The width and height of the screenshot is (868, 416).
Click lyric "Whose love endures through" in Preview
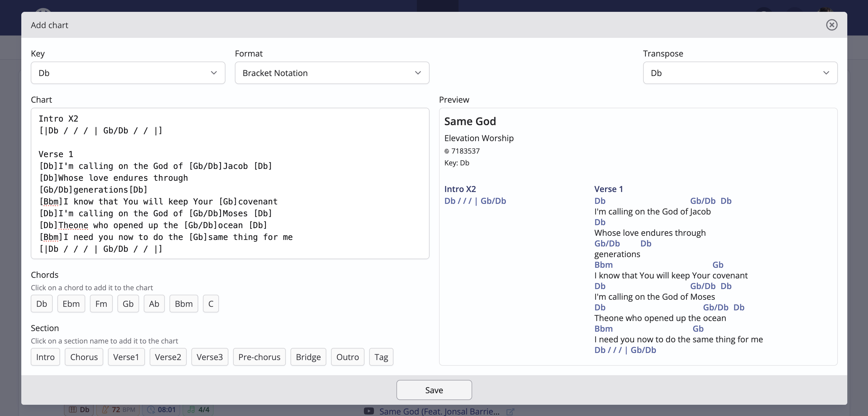pyautogui.click(x=650, y=233)
